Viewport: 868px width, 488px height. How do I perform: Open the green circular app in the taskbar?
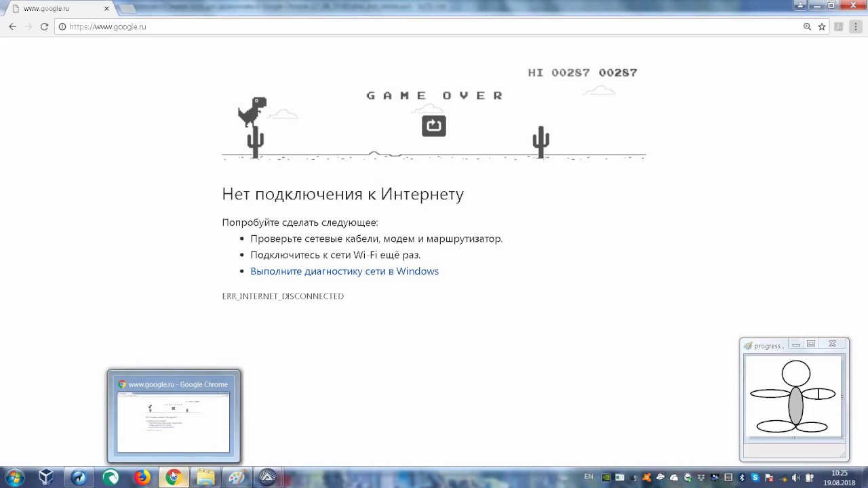point(111,477)
